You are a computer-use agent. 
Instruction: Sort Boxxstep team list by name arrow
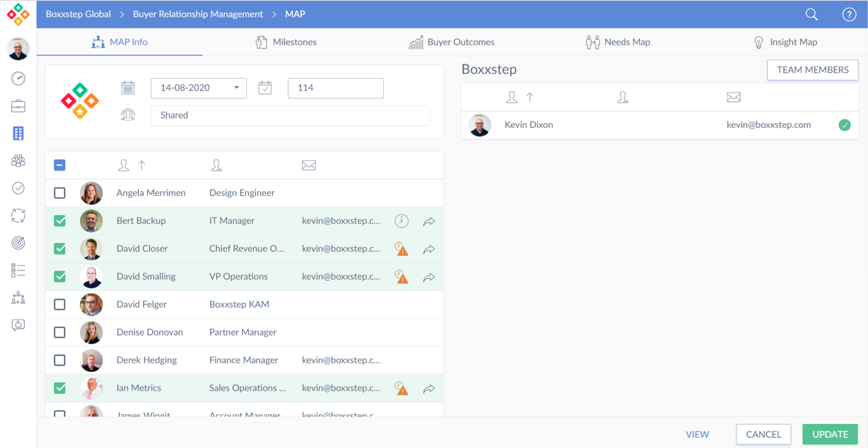pyautogui.click(x=530, y=97)
